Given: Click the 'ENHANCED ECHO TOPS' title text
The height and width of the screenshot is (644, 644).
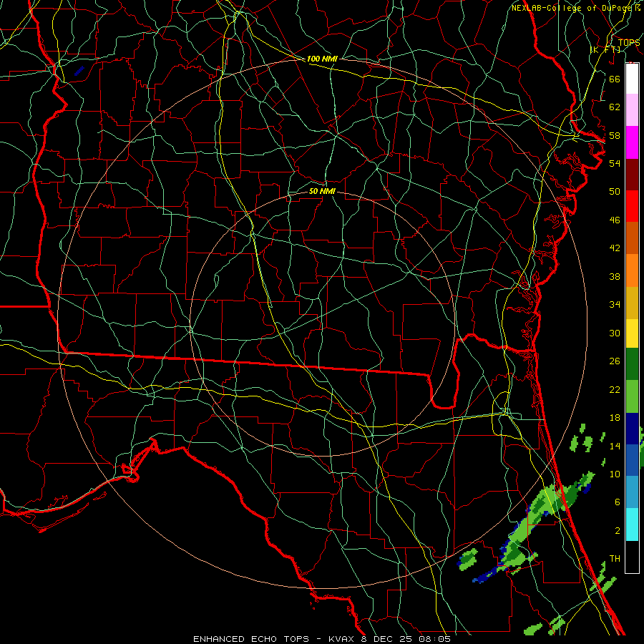Looking at the screenshot, I should 251,639.
